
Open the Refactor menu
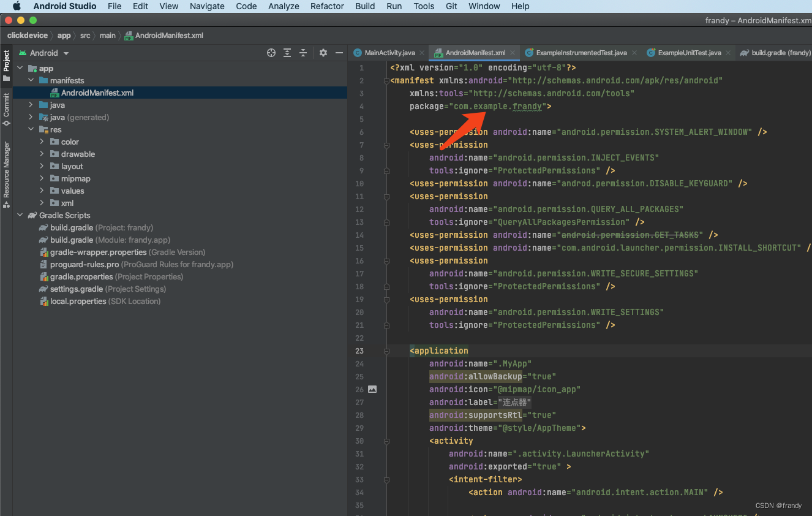tap(327, 6)
